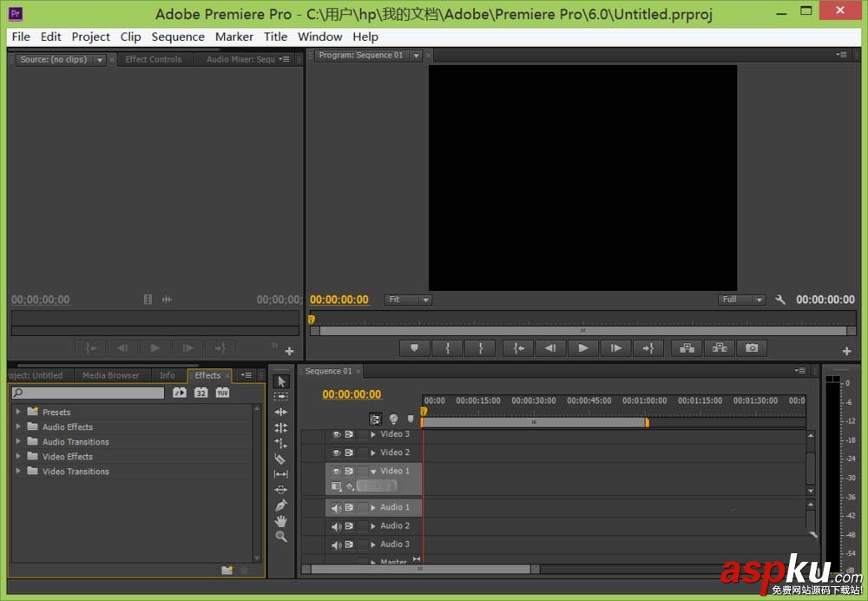Click Add Marker in Program monitor
The width and height of the screenshot is (868, 601).
414,348
